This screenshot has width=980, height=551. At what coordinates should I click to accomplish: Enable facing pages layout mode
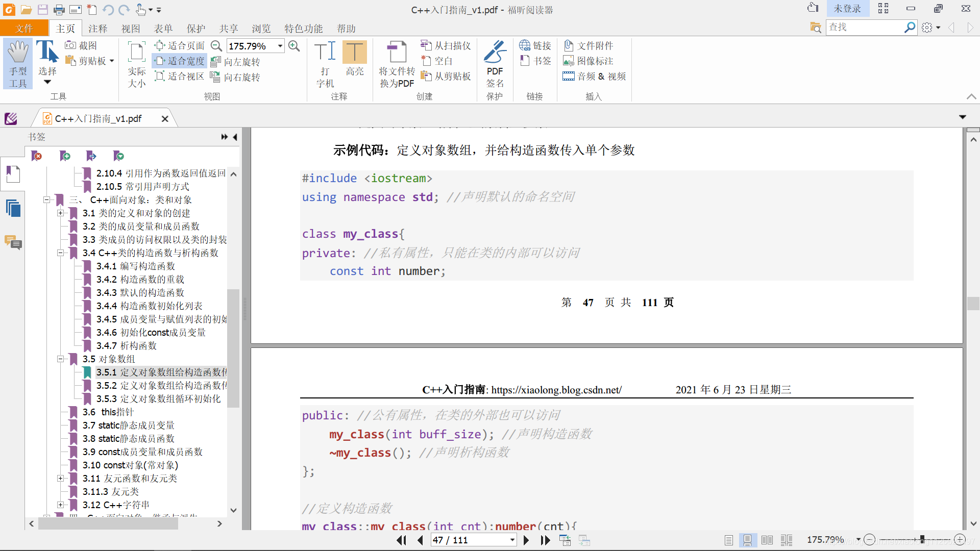(x=767, y=540)
